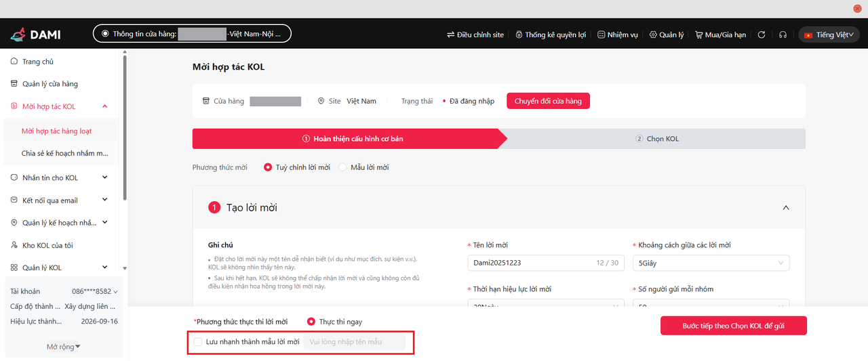Click Bước tiếp theo Chọn KOL để gửi

733,326
